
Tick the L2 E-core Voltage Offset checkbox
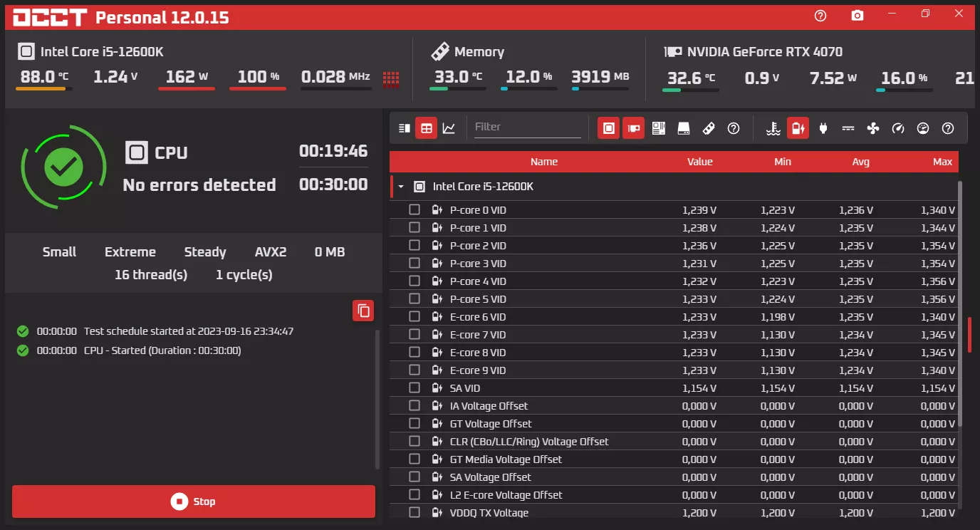click(415, 495)
